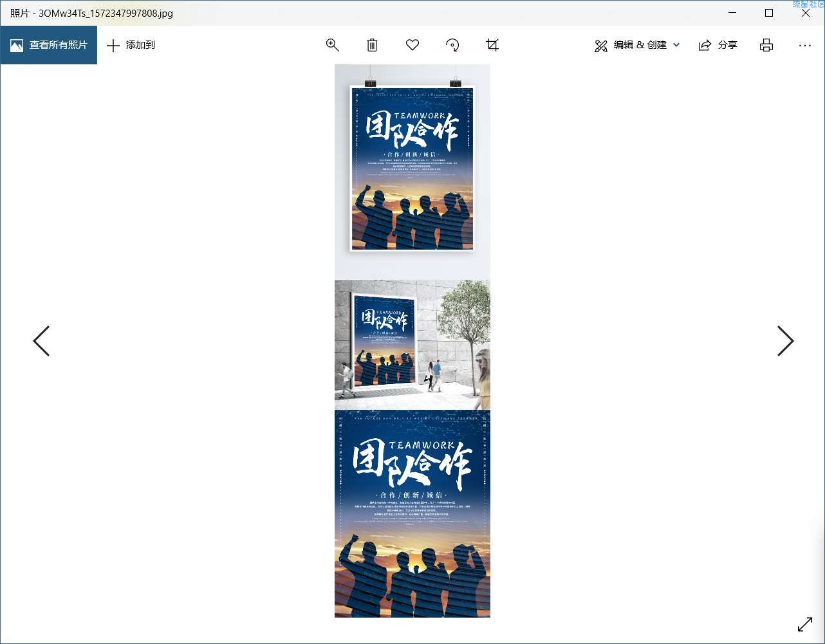825x644 pixels.
Task: Delete the photo with trash icon
Action: (x=372, y=45)
